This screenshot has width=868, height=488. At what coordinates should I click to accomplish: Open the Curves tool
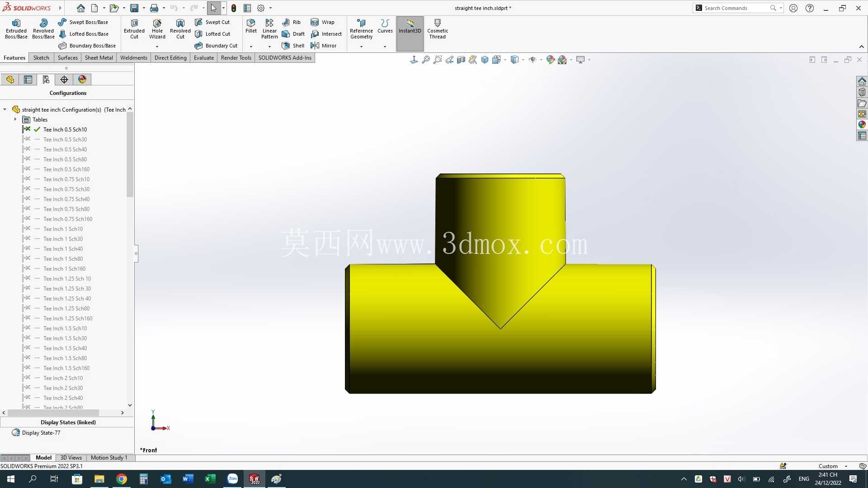click(385, 26)
